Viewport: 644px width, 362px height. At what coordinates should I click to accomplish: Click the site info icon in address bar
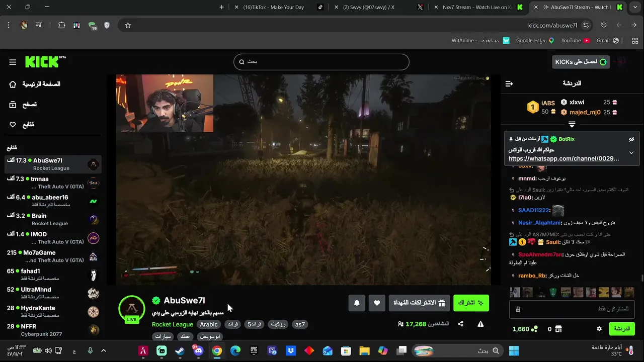click(586, 25)
